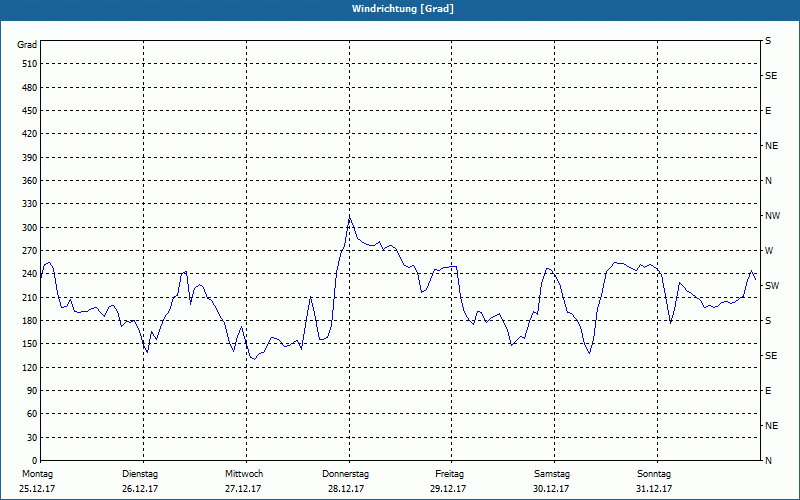Viewport: 800px width, 500px height.
Task: Click the 'Grad' axis unit label
Action: coord(27,45)
